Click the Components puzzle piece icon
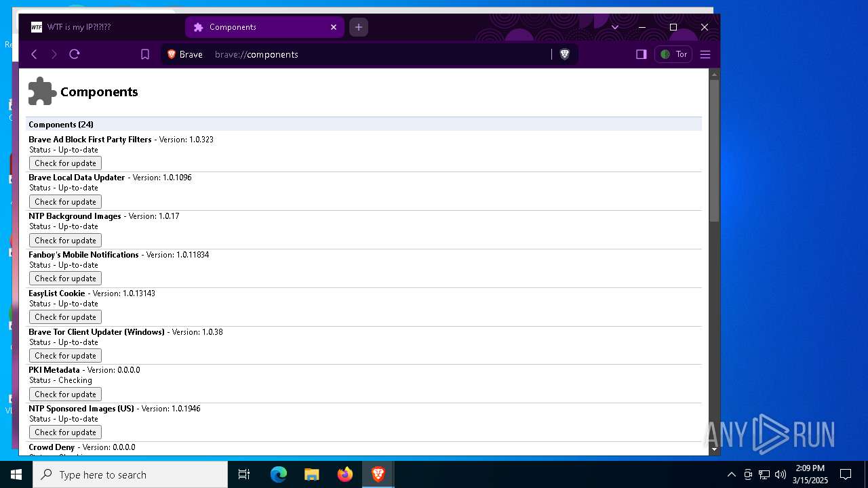 tap(42, 91)
